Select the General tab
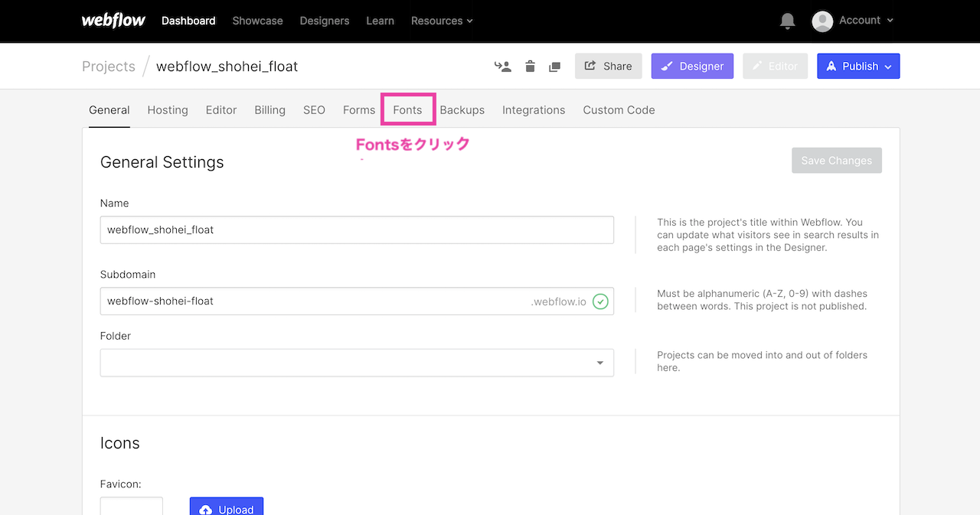This screenshot has height=515, width=980. point(109,110)
